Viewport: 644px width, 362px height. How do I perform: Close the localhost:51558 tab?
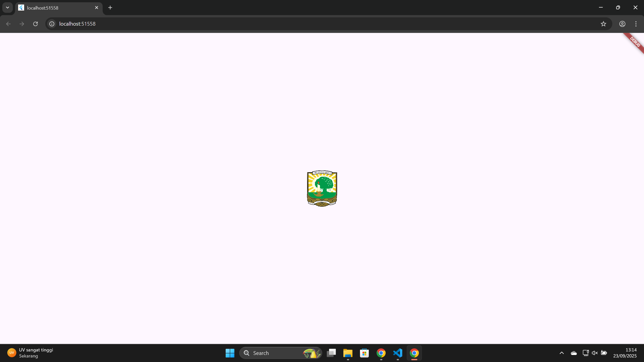[x=97, y=8]
